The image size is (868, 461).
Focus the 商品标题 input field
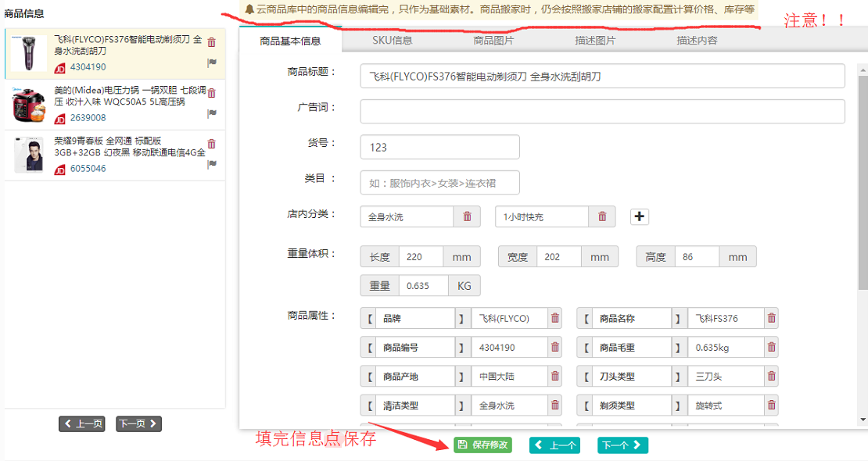(x=602, y=77)
